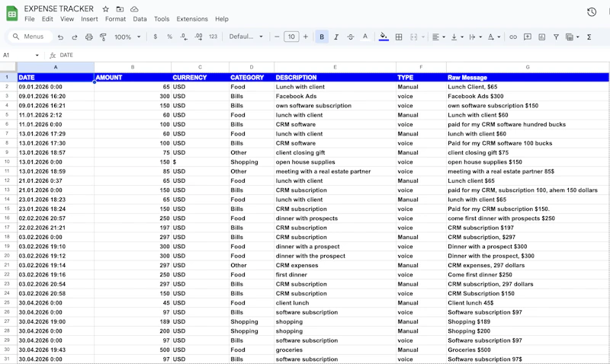The height and width of the screenshot is (364, 610).
Task: Open the move to folder icon
Action: click(x=120, y=9)
